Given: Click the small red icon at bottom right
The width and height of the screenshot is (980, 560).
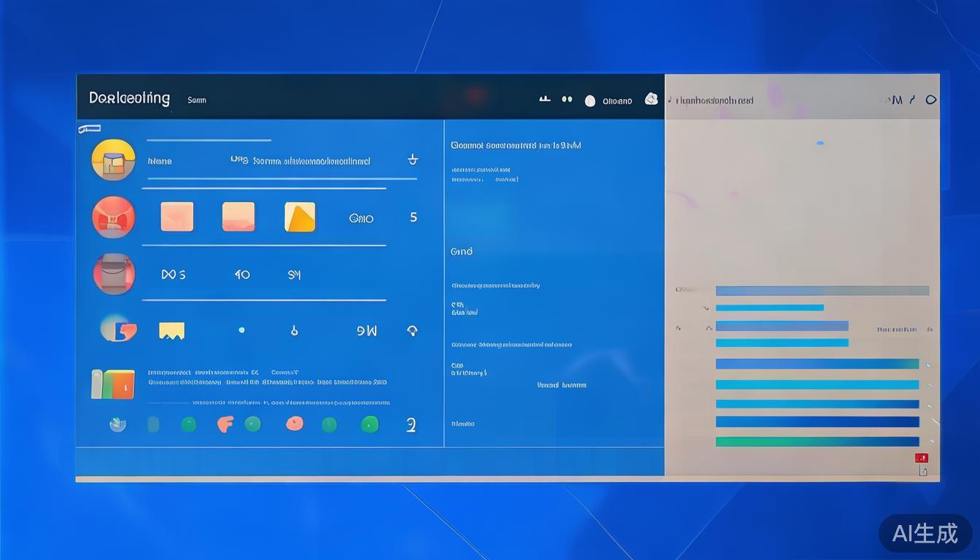Looking at the screenshot, I should click(922, 459).
